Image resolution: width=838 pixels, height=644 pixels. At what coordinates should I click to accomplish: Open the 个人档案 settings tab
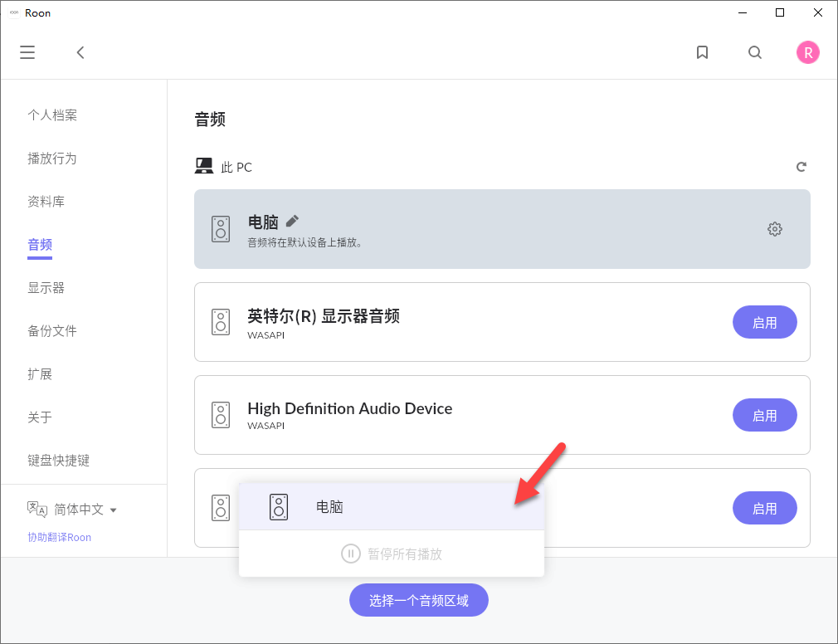click(52, 115)
